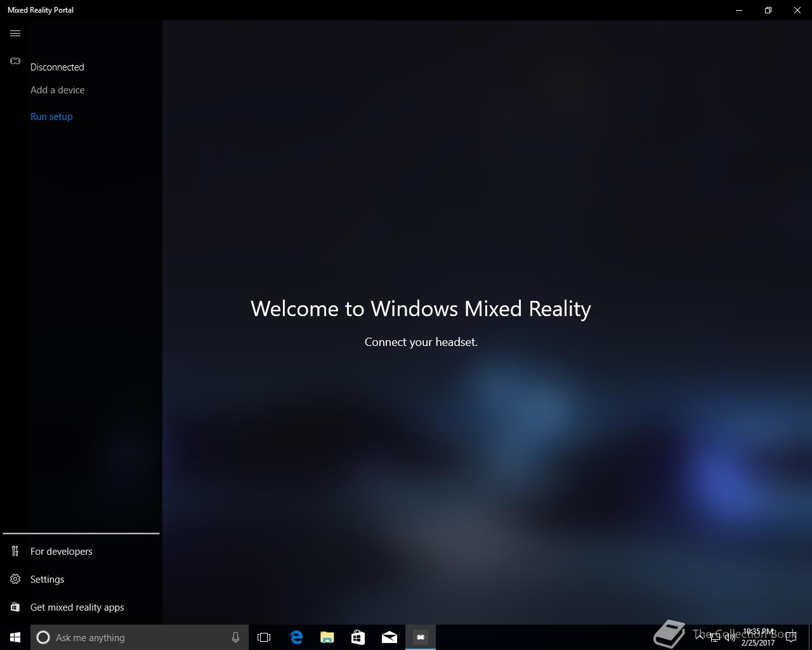Open the volume control tray icon
812x650 pixels.
click(x=730, y=637)
